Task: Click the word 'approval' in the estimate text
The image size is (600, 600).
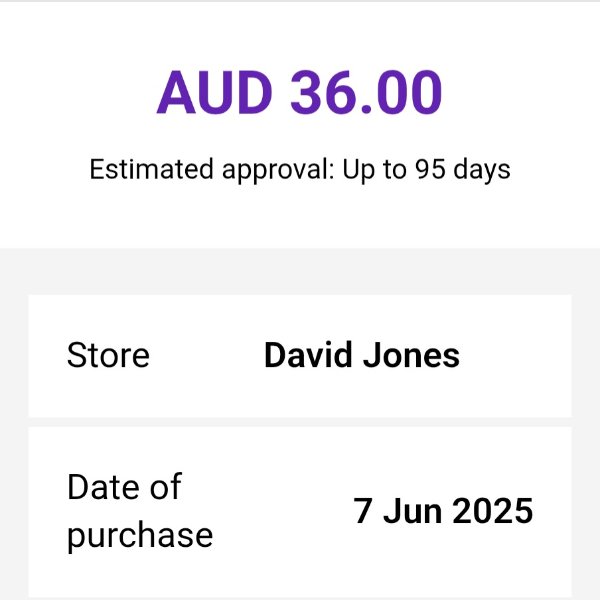Action: pyautogui.click(x=273, y=169)
